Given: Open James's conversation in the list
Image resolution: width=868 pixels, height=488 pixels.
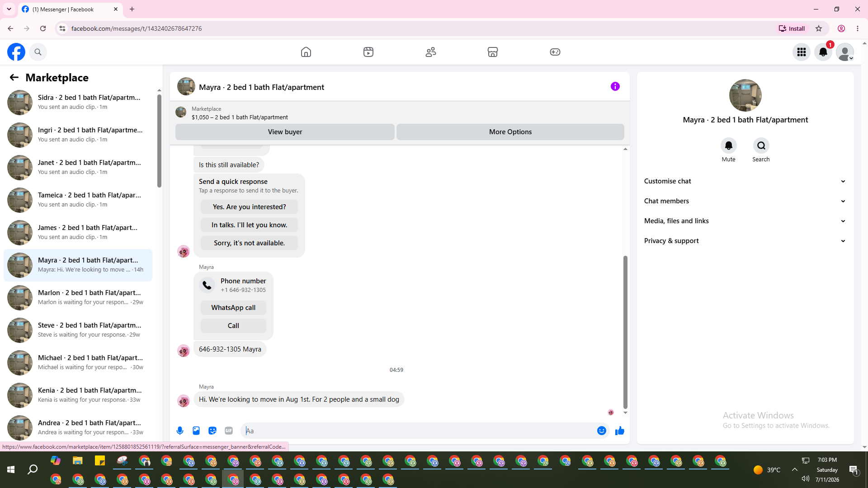Looking at the screenshot, I should coord(78,233).
